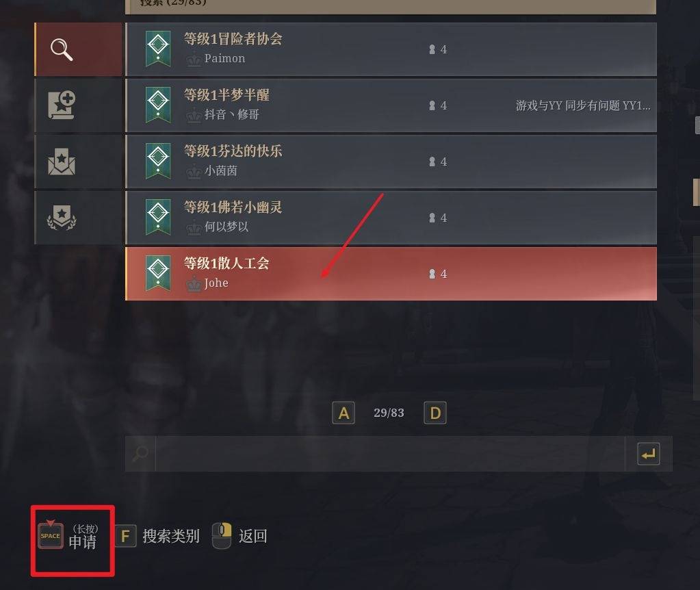Viewport: 700px width, 590px height.
Task: Click the F key 搜索类别 search category
Action: 157,536
